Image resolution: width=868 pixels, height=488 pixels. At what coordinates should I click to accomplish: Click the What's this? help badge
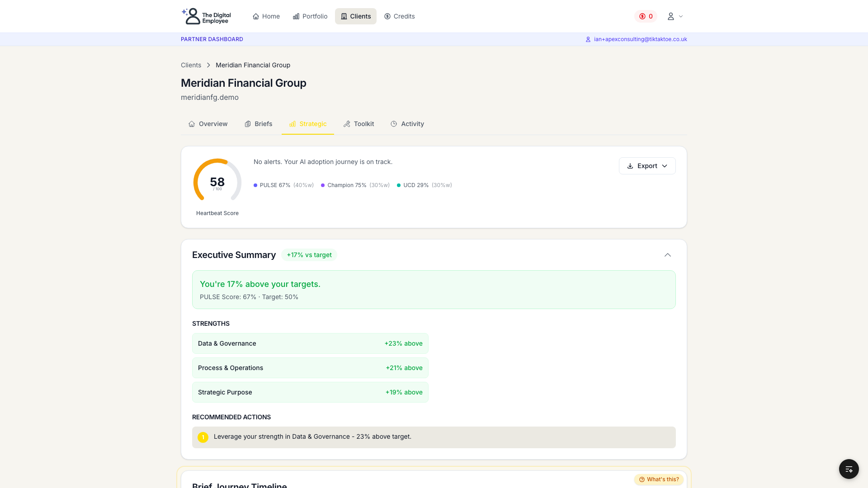tap(659, 479)
